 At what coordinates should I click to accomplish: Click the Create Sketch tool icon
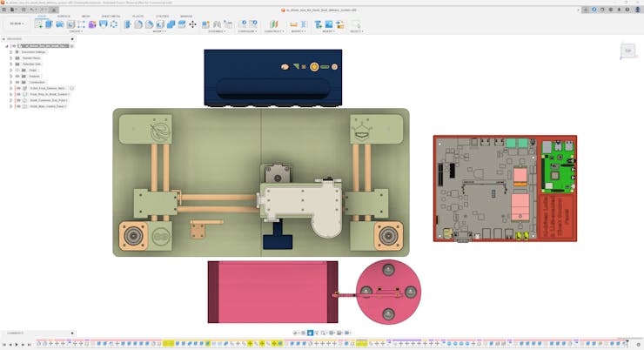coord(38,24)
